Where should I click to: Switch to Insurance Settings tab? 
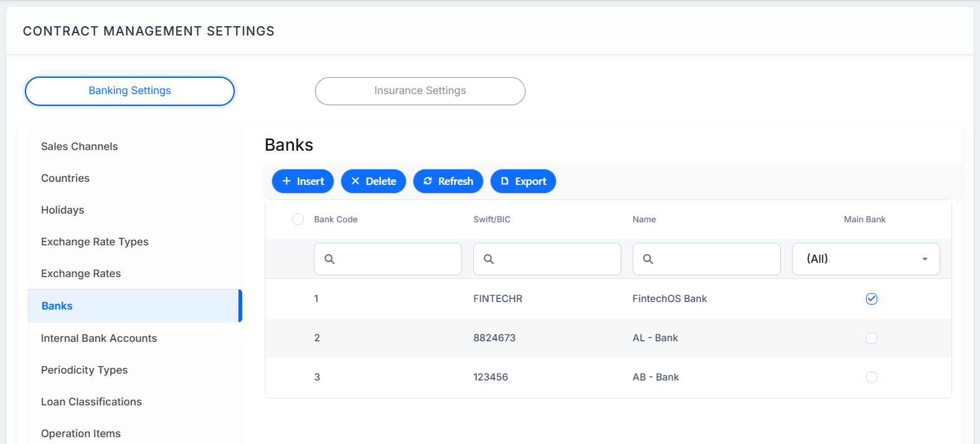click(x=420, y=91)
